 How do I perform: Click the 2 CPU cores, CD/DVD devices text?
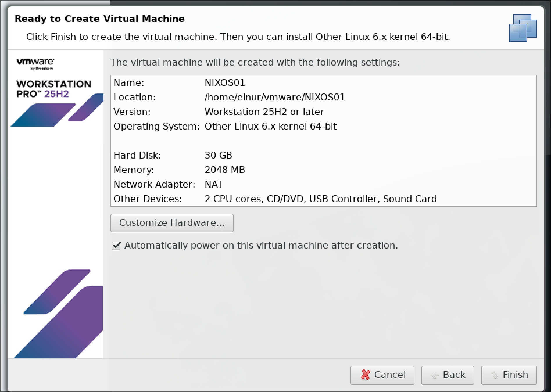click(321, 199)
